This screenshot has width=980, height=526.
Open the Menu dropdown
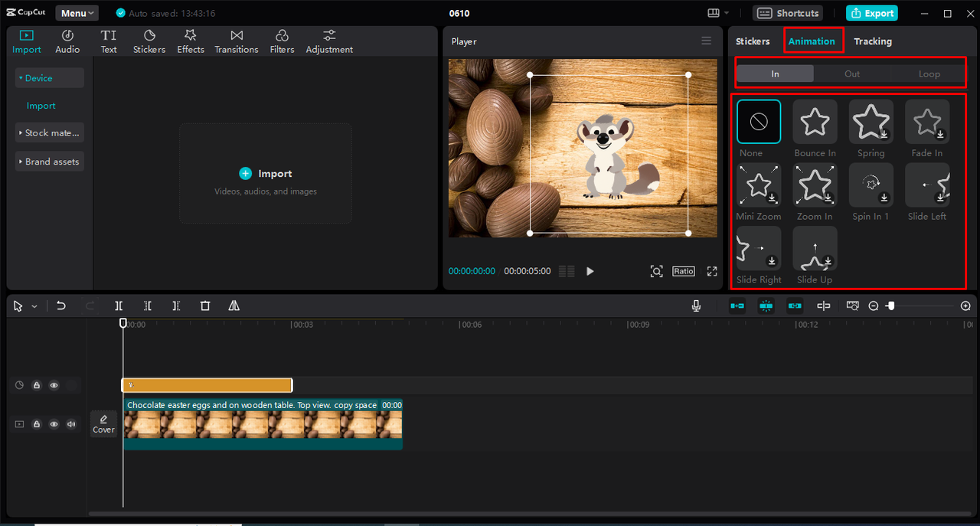[77, 13]
